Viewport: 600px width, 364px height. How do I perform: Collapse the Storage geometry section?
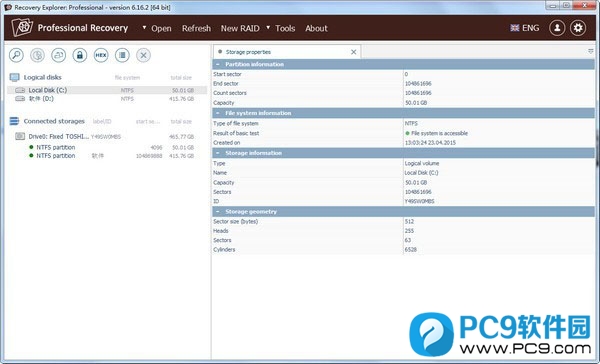tap(218, 211)
